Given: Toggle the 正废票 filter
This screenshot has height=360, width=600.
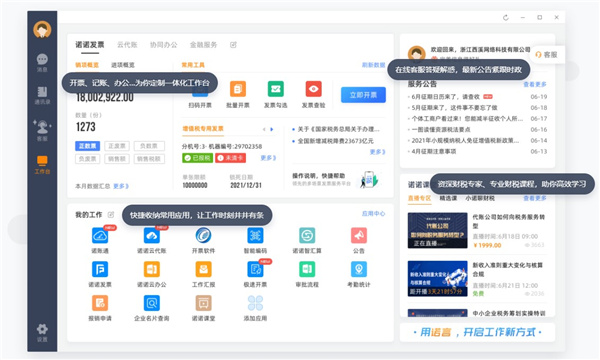Looking at the screenshot, I should [117, 146].
